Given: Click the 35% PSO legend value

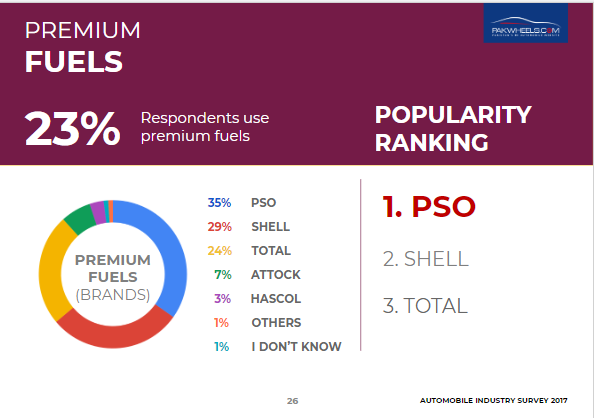Looking at the screenshot, I should [x=219, y=203].
